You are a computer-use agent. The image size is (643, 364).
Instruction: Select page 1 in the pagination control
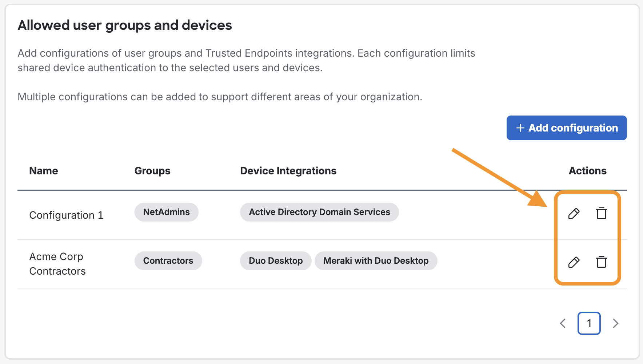click(589, 323)
